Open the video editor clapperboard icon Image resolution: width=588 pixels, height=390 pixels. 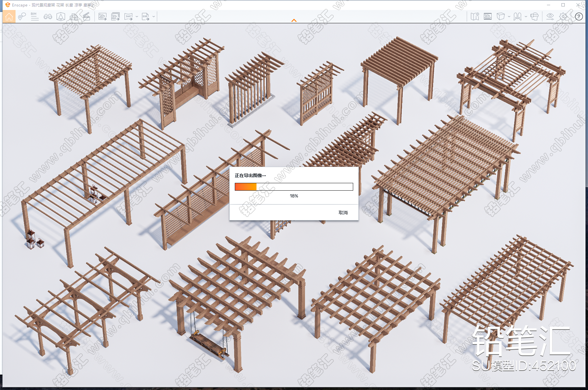pyautogui.click(x=87, y=16)
